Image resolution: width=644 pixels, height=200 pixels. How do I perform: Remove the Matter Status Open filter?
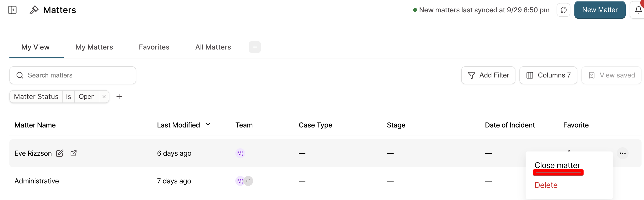pyautogui.click(x=104, y=97)
